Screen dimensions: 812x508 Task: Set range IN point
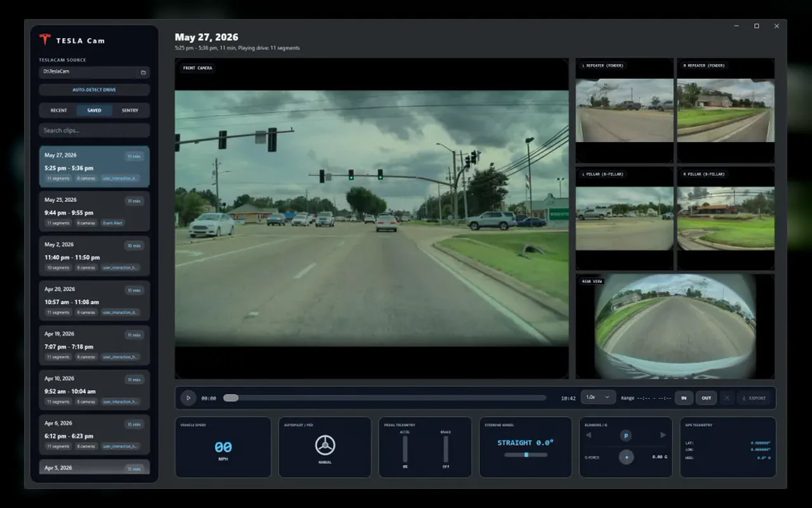(684, 398)
